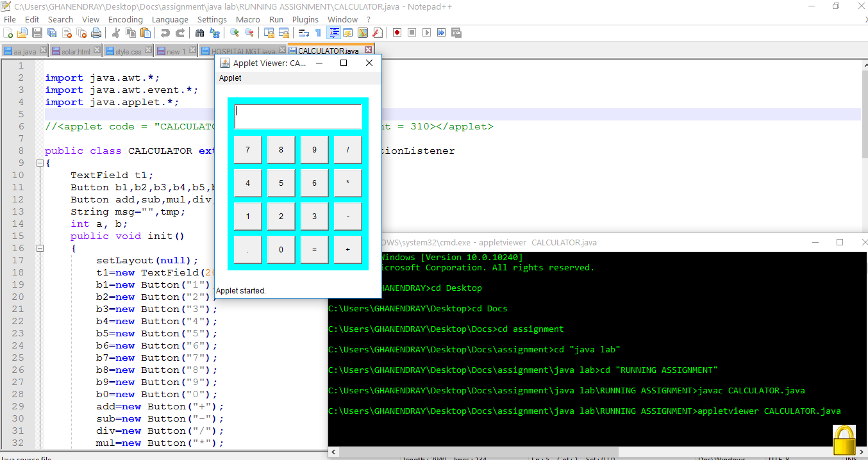Start macro recording with the red dot
Image resolution: width=868 pixels, height=460 pixels.
click(397, 33)
